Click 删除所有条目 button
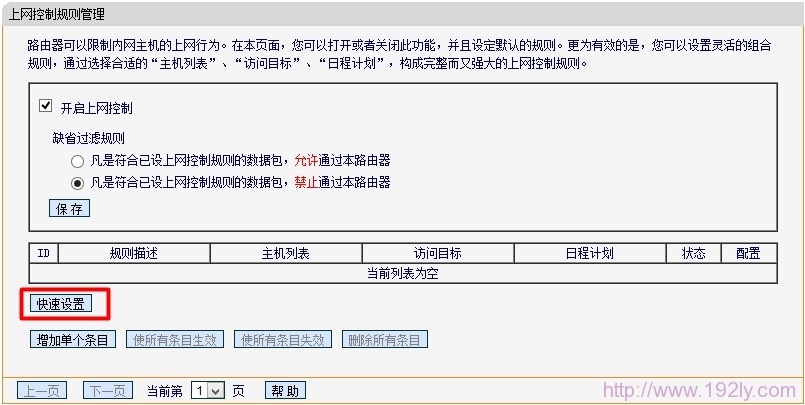This screenshot has width=805, height=405. 385,339
